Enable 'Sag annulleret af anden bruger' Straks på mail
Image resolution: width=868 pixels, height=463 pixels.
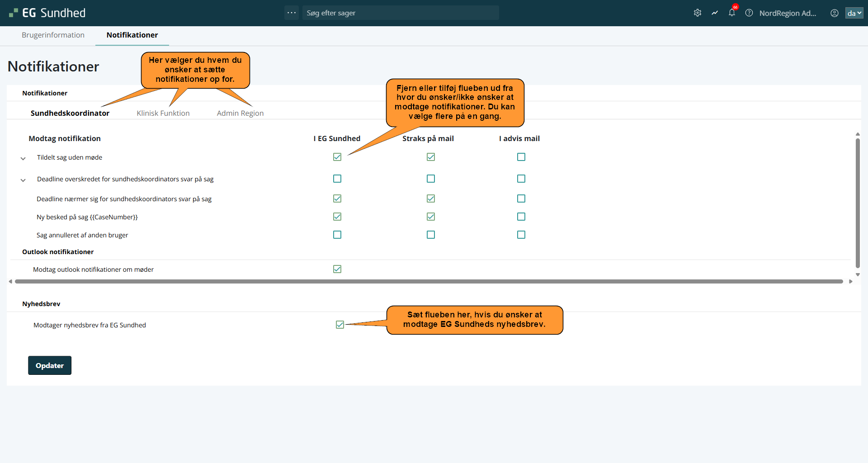click(x=431, y=235)
